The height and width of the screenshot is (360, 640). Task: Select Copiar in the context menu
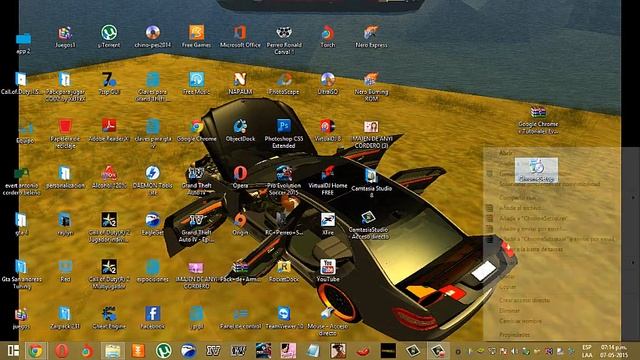coord(507,287)
